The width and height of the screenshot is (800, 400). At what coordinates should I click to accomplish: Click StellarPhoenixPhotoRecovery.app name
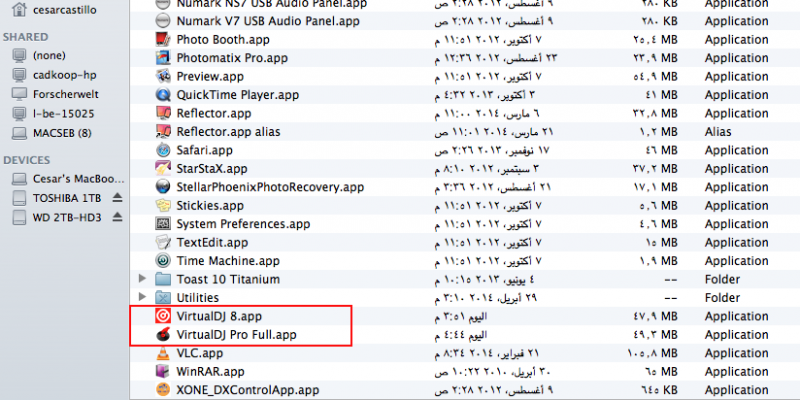(x=270, y=187)
